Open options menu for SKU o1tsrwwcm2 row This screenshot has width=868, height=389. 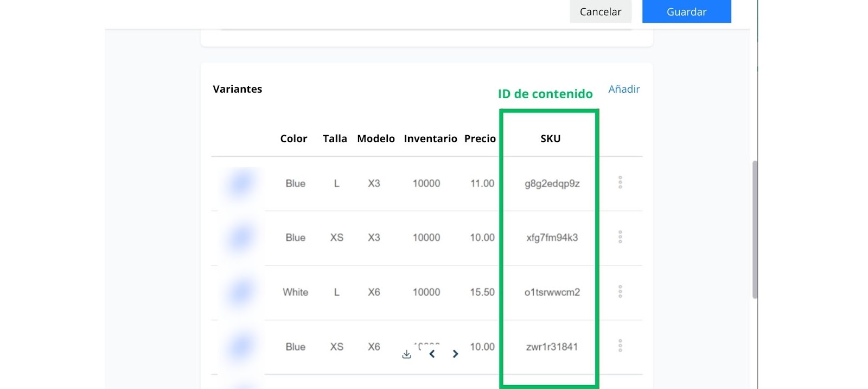[x=620, y=292]
